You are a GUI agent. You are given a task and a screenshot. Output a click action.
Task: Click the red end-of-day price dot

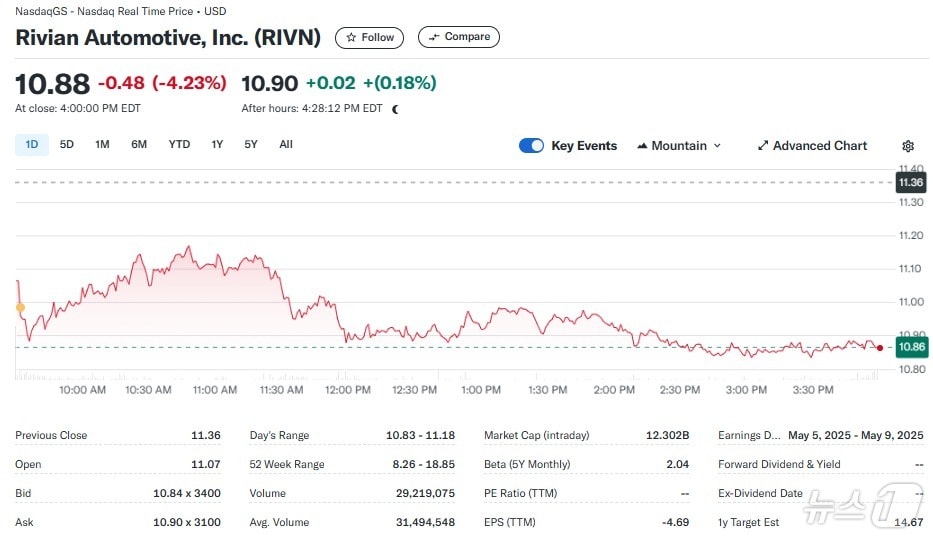click(879, 348)
